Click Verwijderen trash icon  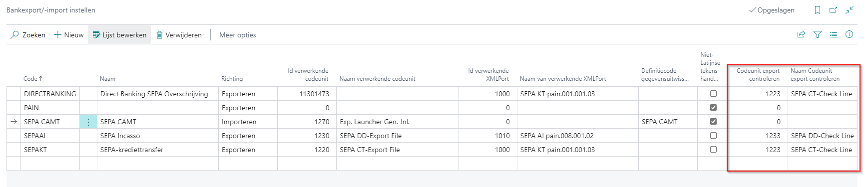160,35
